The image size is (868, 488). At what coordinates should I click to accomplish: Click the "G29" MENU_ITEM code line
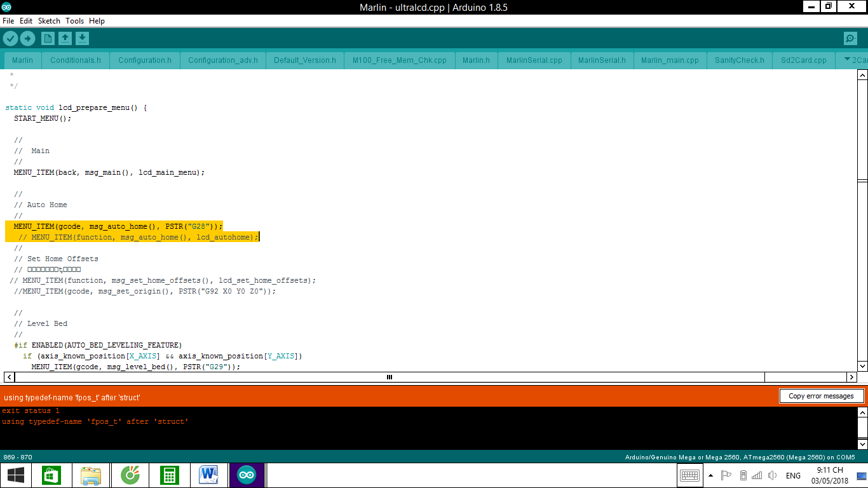[136, 367]
